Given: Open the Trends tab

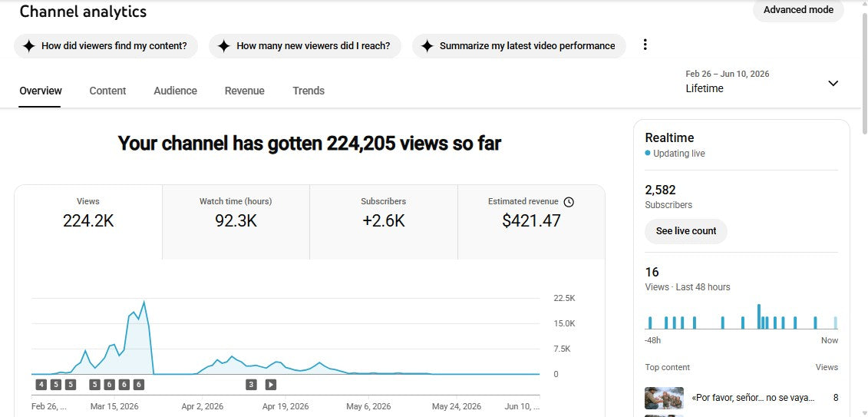Looking at the screenshot, I should (x=309, y=91).
